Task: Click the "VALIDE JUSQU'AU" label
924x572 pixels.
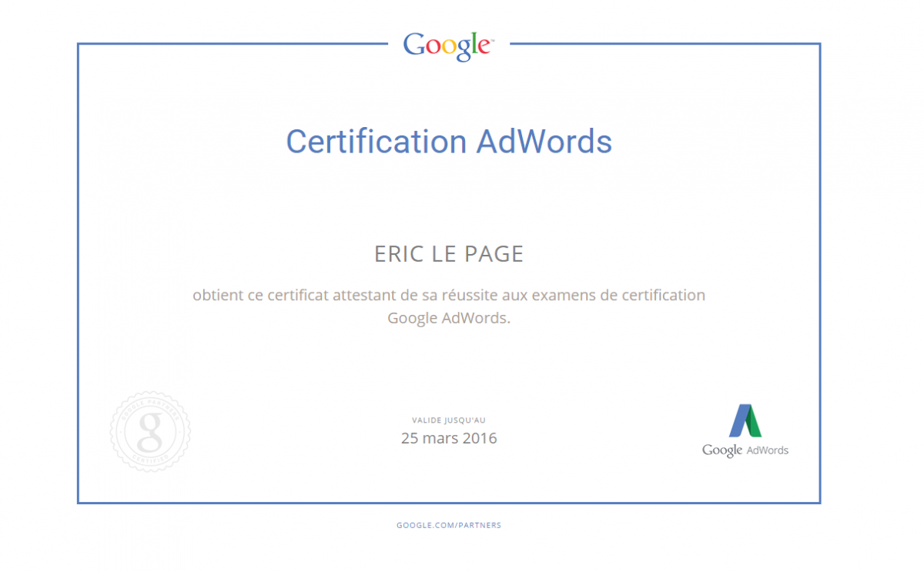Action: tap(449, 420)
